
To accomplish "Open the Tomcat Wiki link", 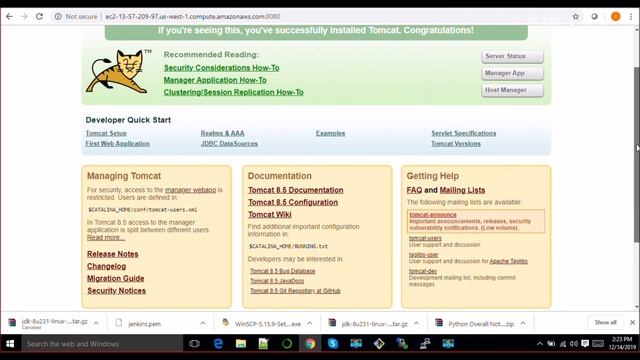I will coord(270,215).
